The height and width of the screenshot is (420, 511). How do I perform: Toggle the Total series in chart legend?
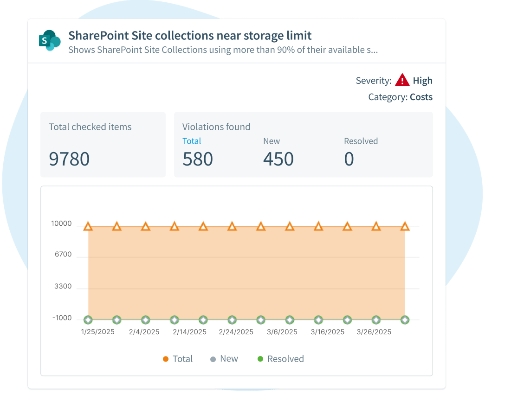click(x=178, y=359)
